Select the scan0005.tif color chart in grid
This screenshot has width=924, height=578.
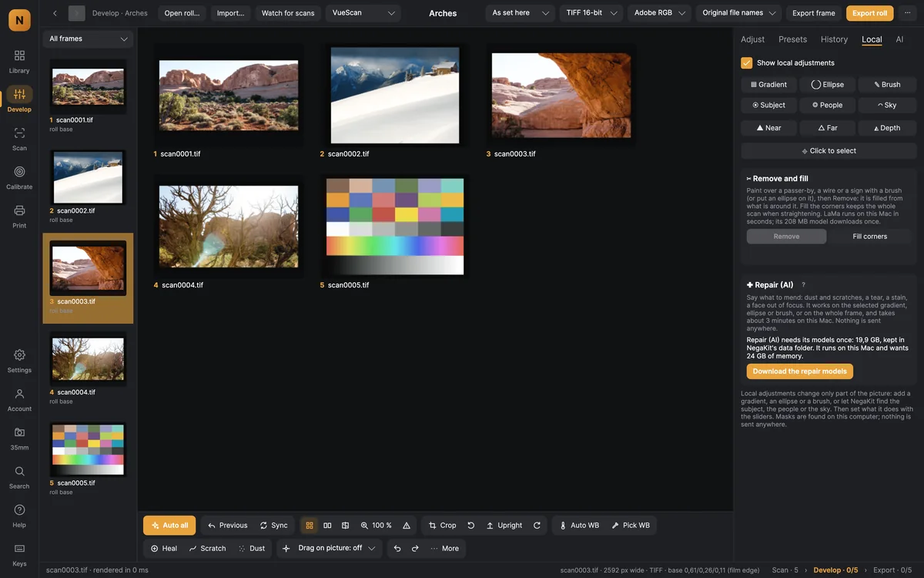coord(395,226)
